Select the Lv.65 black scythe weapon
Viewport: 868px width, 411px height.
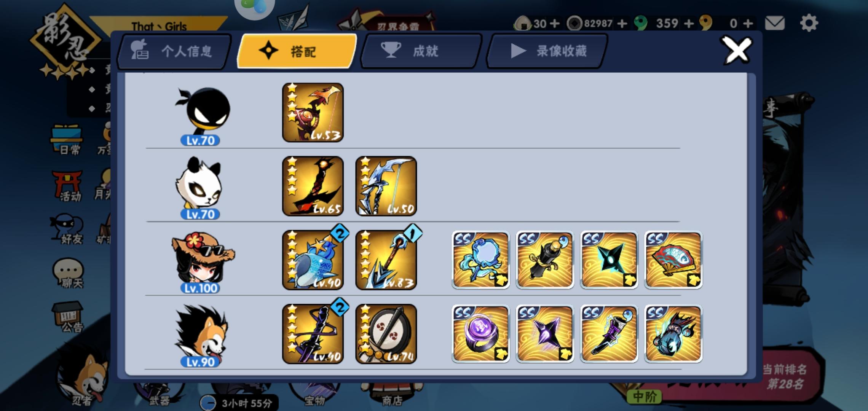click(313, 186)
